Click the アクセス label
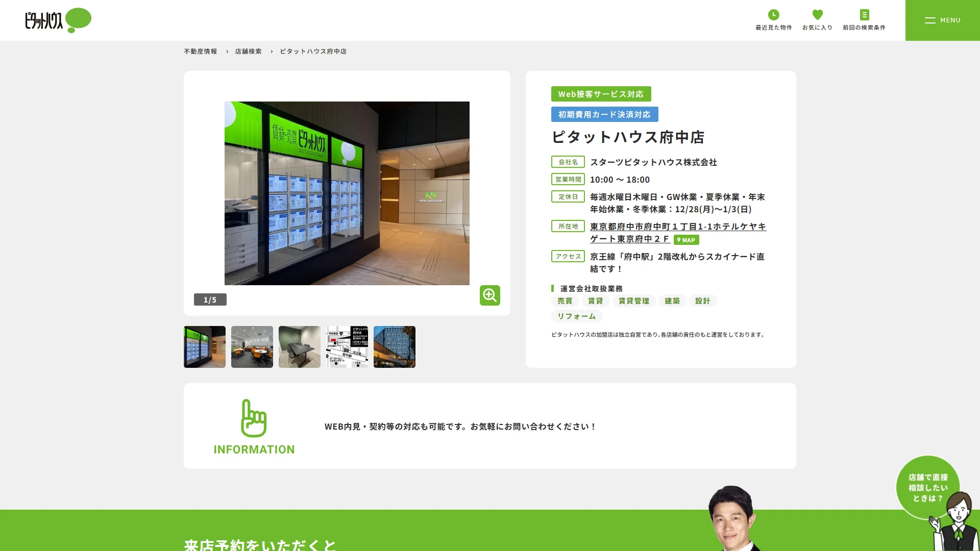The image size is (980, 551). tap(568, 256)
